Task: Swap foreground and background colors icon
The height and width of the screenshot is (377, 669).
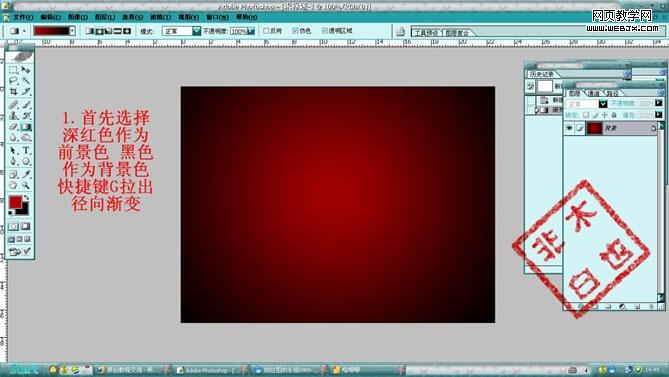Action: pyautogui.click(x=26, y=198)
